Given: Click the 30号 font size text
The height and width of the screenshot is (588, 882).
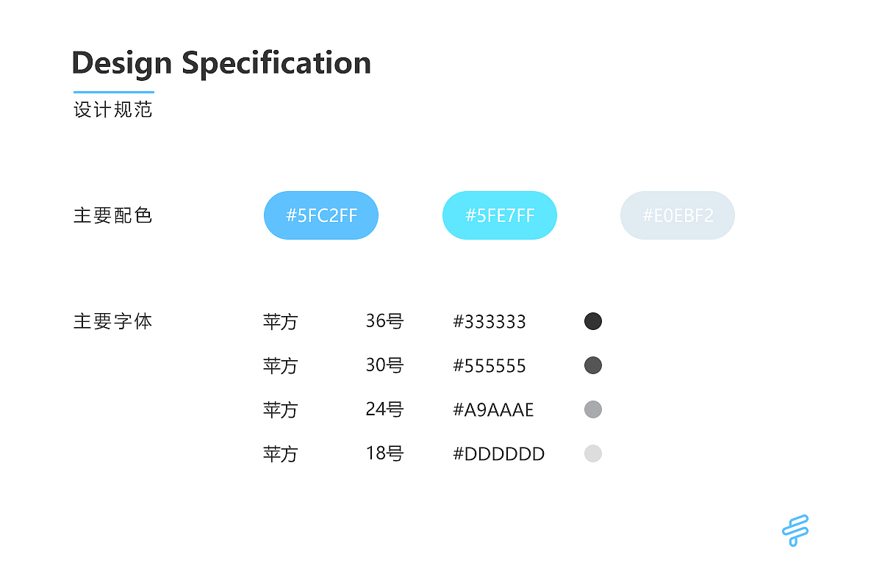Looking at the screenshot, I should pos(384,365).
